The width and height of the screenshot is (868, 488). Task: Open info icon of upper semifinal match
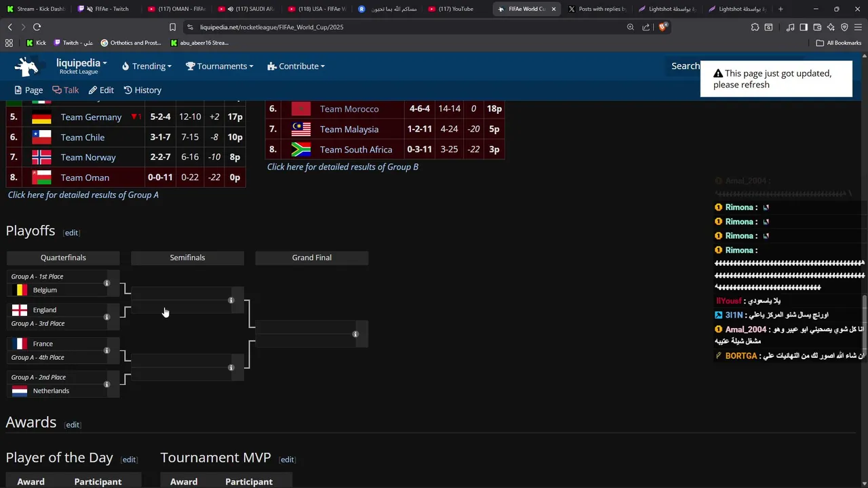[x=231, y=300]
